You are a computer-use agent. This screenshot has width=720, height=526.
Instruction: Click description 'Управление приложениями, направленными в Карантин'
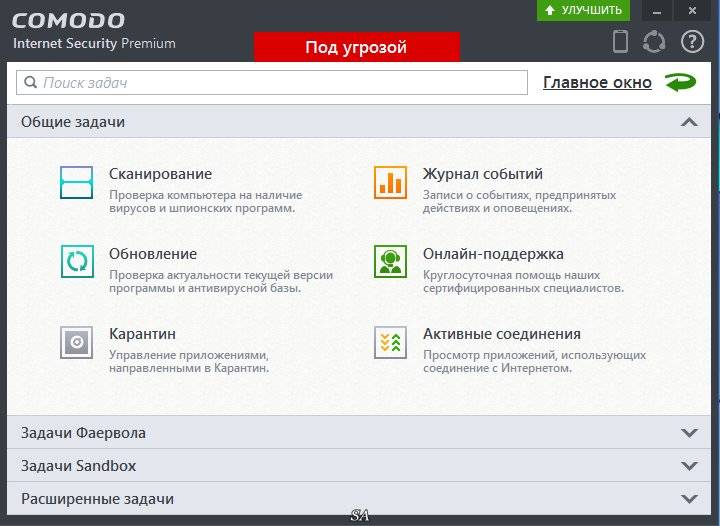[189, 361]
